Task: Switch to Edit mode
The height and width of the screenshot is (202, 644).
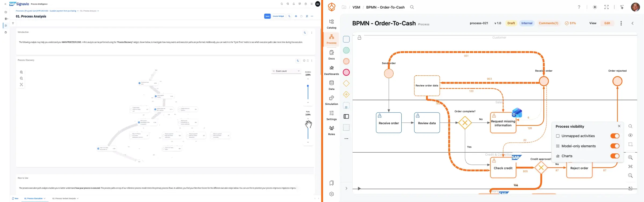Action: pos(607,23)
